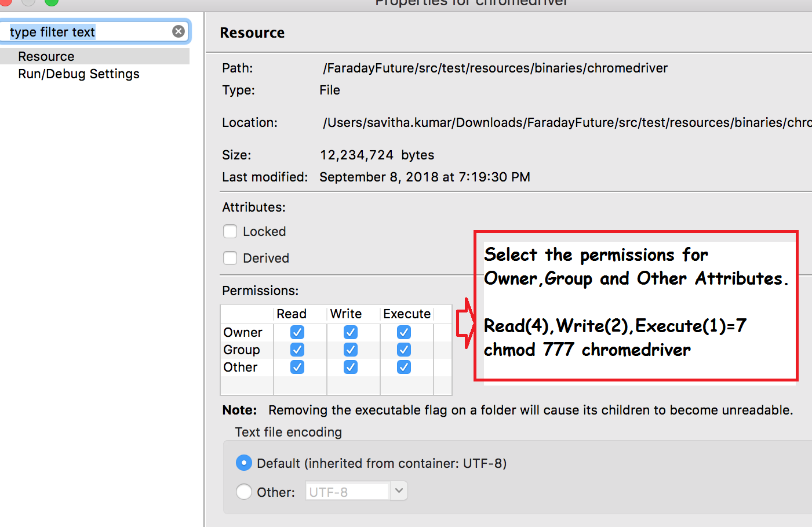Click the Group row label
Viewport: 812px width, 527px height.
tap(242, 350)
